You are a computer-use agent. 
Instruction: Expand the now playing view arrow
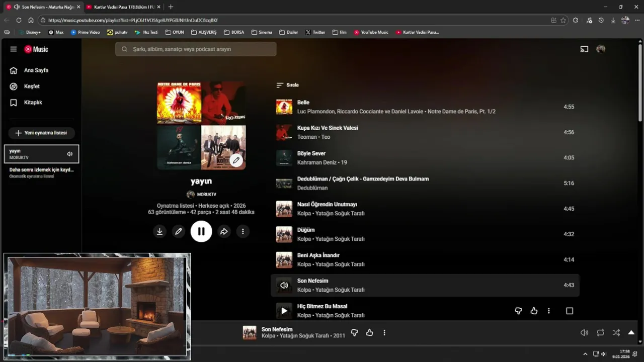click(631, 333)
